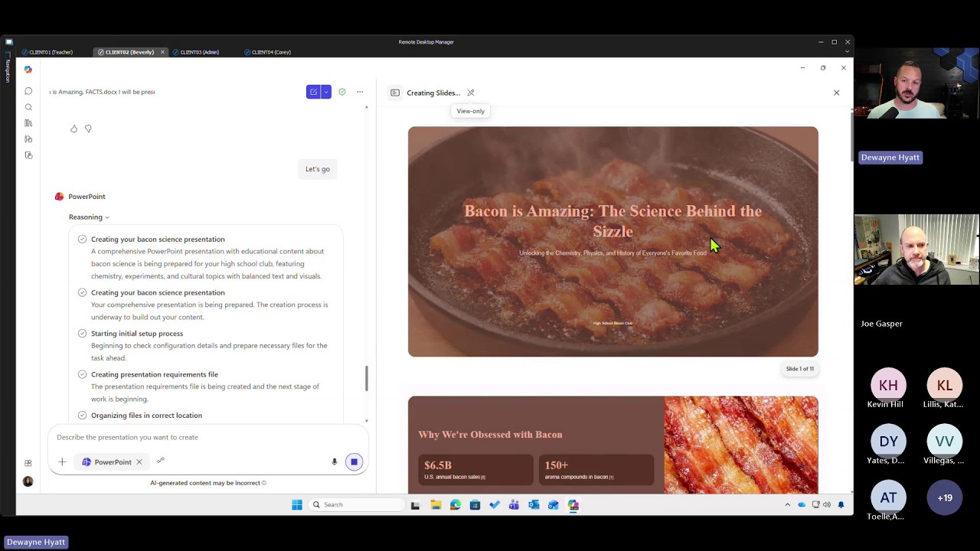Click the 'Organizing files in correct location' step
The width and height of the screenshot is (980, 551).
click(146, 416)
